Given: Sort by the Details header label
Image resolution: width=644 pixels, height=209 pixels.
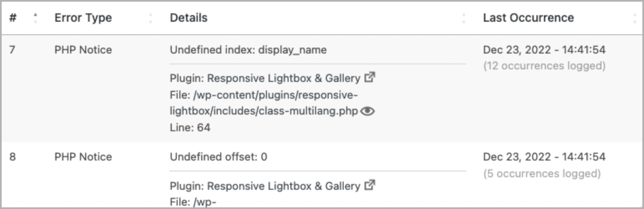Looking at the screenshot, I should click(x=189, y=18).
